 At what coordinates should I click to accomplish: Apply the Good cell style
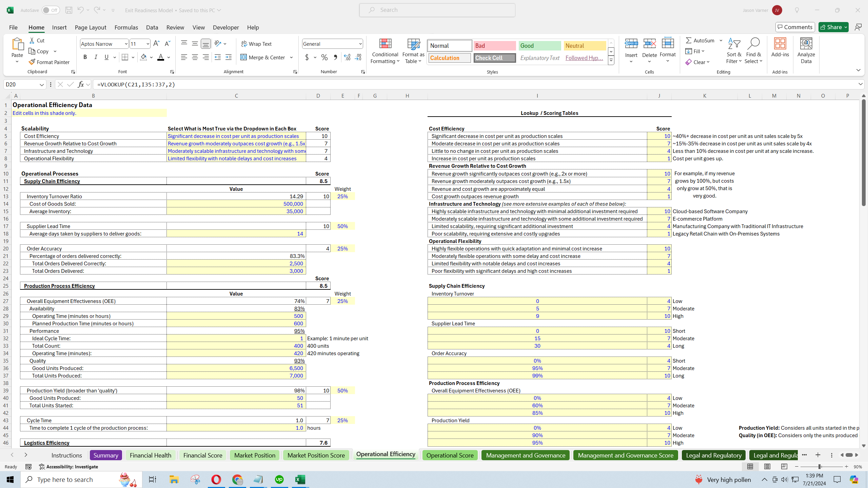540,46
